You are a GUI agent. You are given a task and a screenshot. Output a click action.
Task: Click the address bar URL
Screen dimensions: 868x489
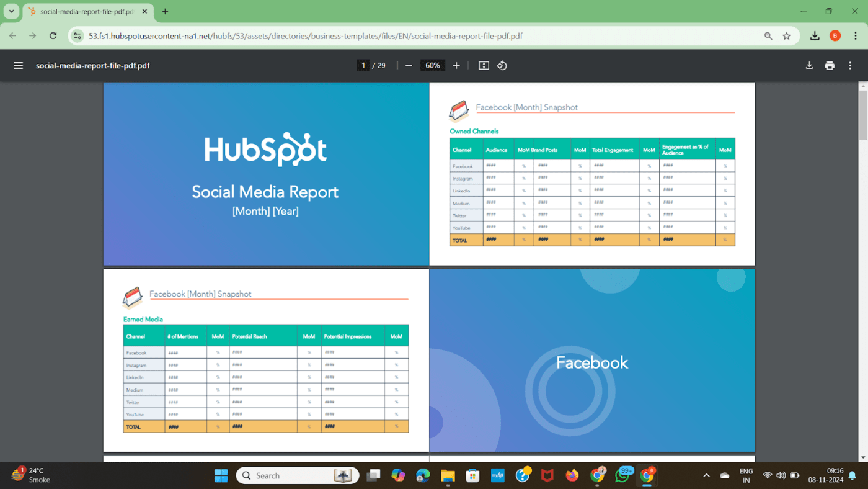click(x=306, y=36)
